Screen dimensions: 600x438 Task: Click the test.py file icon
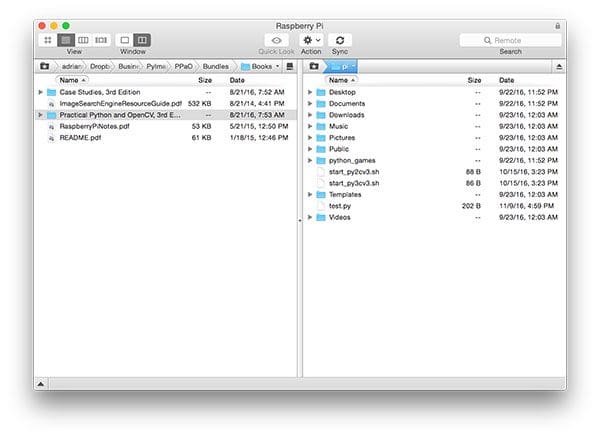[321, 206]
